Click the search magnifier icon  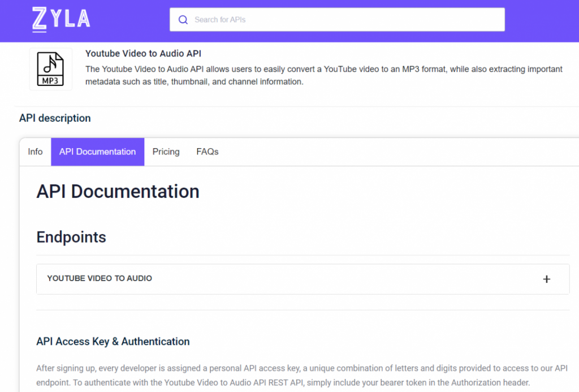pyautogui.click(x=183, y=20)
